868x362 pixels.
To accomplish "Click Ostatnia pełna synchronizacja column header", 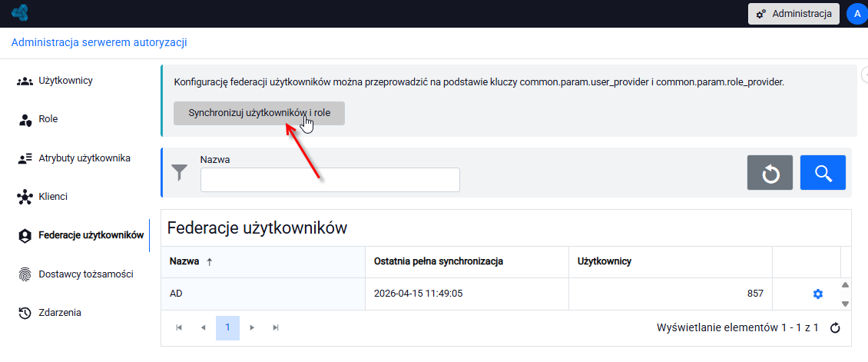I will pos(467,262).
